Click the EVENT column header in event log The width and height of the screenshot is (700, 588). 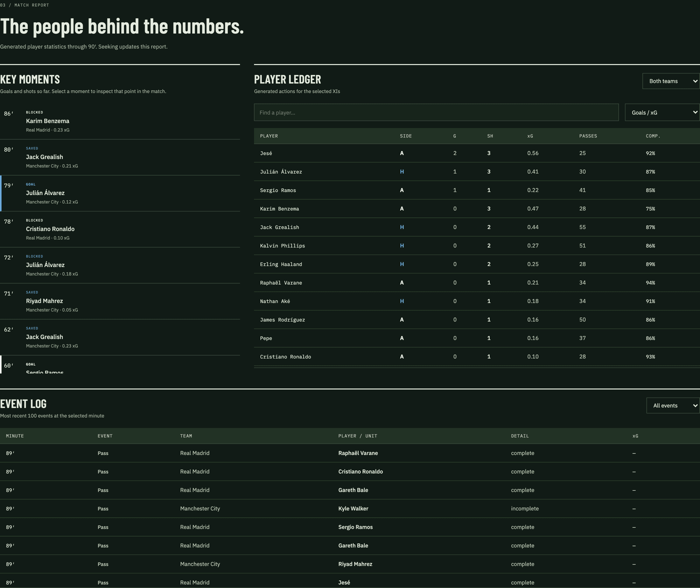tap(105, 436)
